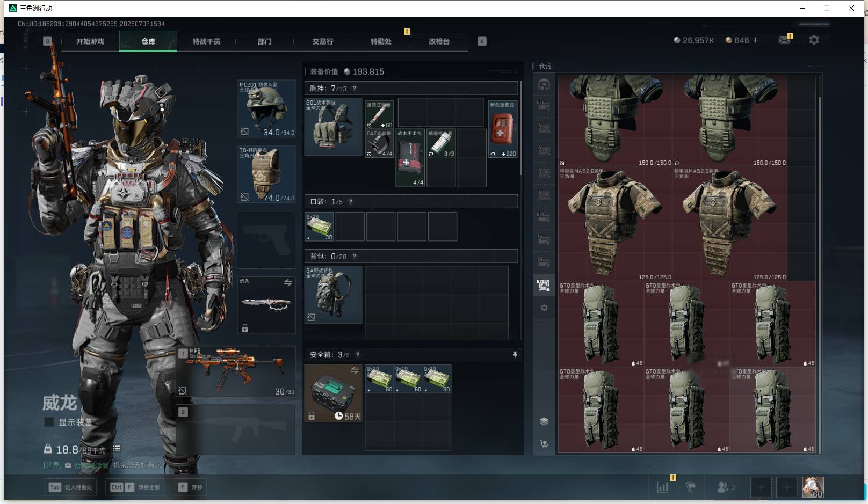The image size is (868, 504).
Task: Click the plus beside 646 currency
Action: tap(755, 40)
